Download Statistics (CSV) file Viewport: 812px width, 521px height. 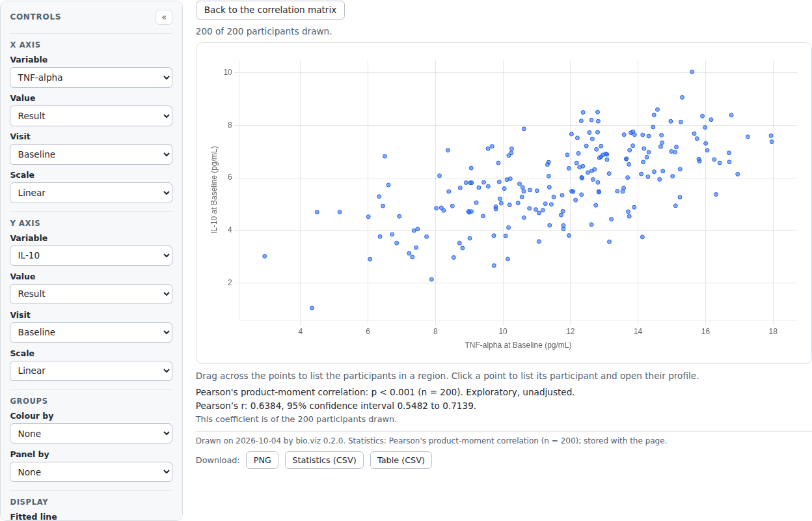pos(324,460)
